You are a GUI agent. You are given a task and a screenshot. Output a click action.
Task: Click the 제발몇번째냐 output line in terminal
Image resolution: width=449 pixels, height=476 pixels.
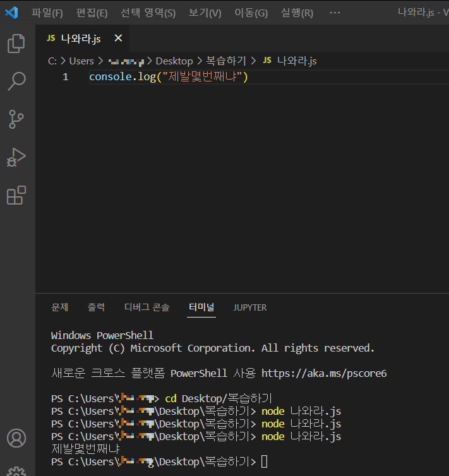(x=86, y=449)
